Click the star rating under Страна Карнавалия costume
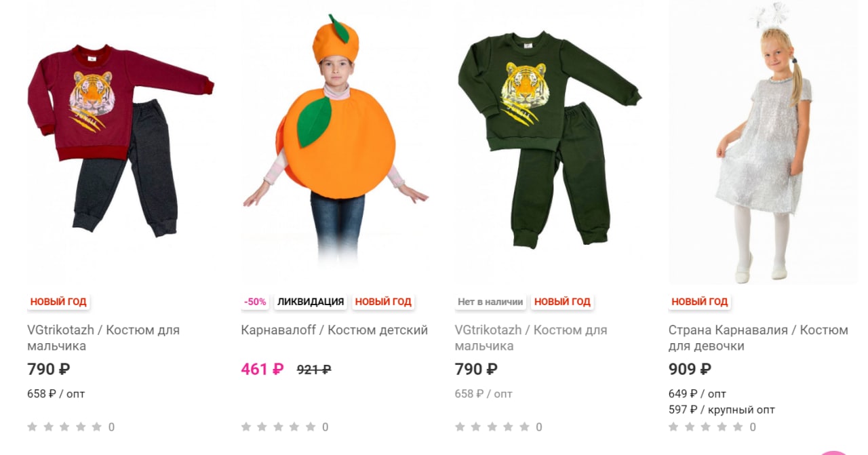This screenshot has height=455, width=868. pyautogui.click(x=706, y=427)
